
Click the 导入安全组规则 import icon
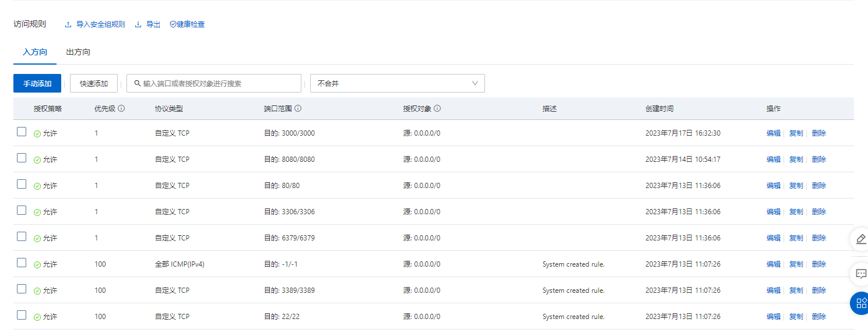(x=68, y=24)
